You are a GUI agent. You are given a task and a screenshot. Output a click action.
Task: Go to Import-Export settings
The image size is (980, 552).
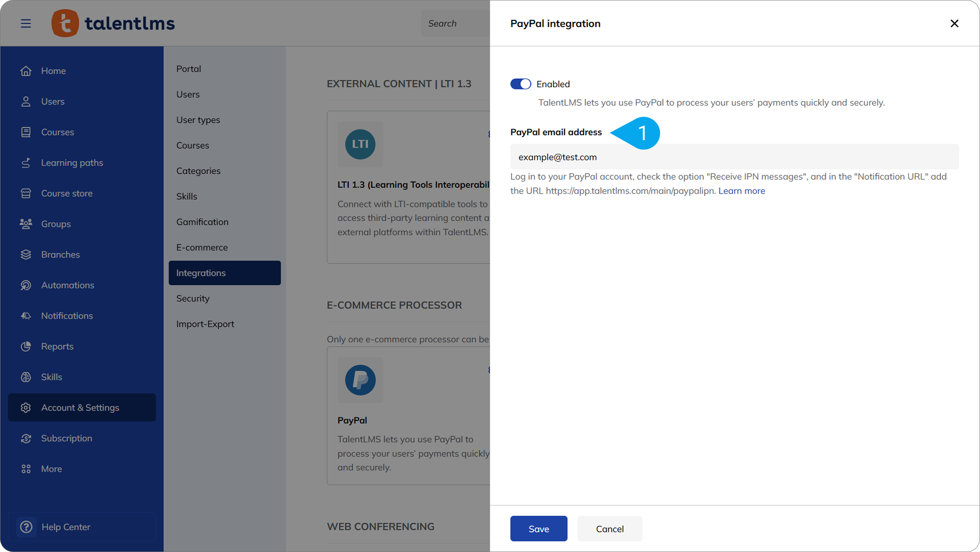tap(205, 324)
